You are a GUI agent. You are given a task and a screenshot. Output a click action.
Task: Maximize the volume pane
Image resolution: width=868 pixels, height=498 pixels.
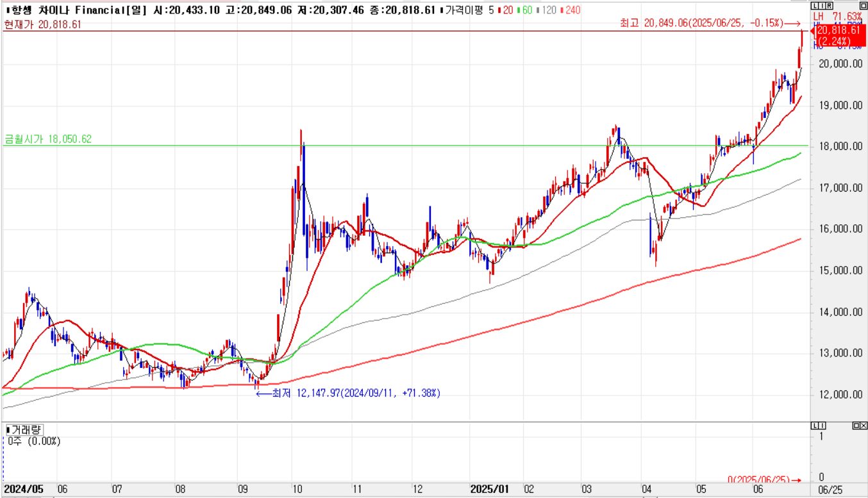(x=855, y=426)
